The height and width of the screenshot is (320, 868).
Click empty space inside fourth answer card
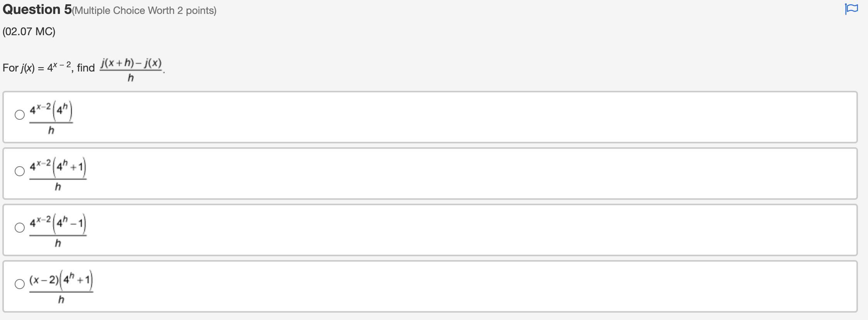(x=463, y=286)
